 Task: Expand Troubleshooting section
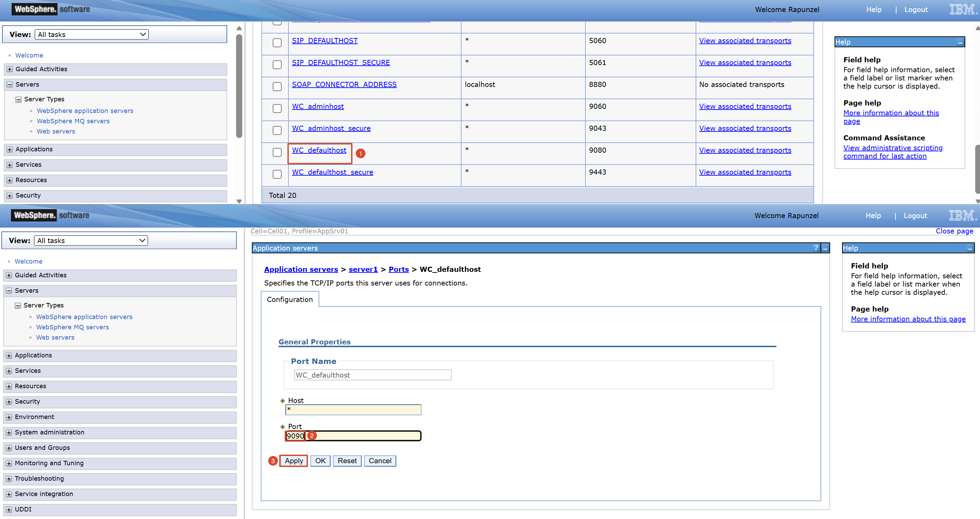click(x=9, y=479)
